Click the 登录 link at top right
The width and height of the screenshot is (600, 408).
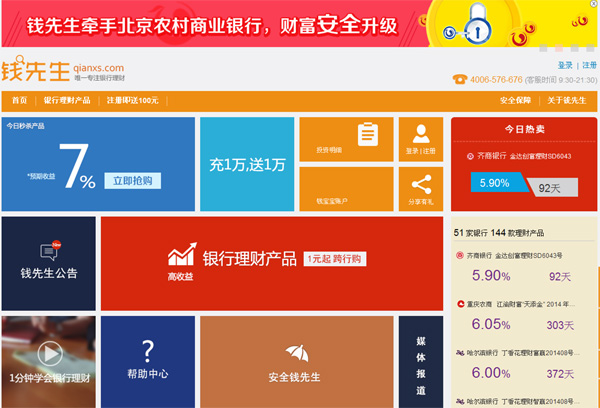(x=565, y=65)
